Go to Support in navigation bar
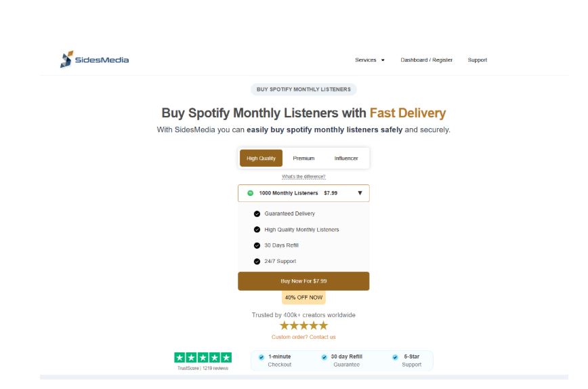Viewport: 588px width, 389px height. click(477, 60)
